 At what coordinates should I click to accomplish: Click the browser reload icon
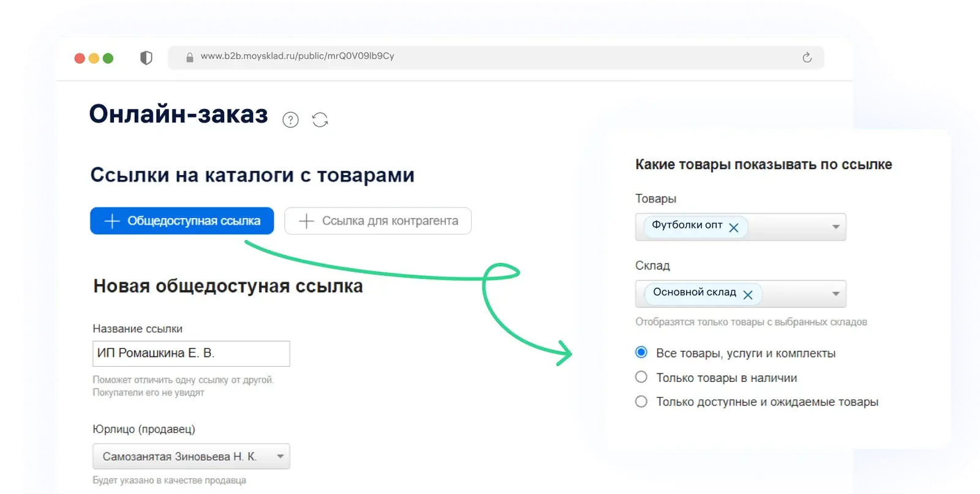coord(807,57)
